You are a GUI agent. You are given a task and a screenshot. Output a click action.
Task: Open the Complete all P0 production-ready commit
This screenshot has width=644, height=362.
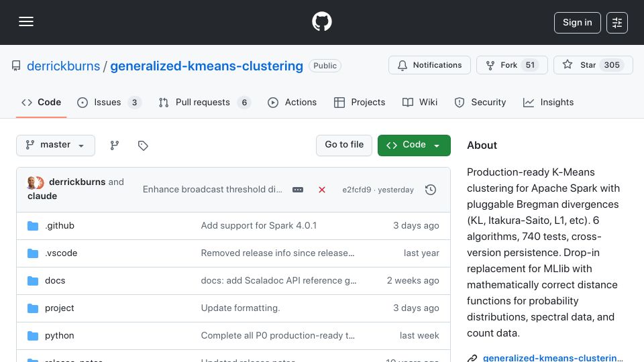278,335
